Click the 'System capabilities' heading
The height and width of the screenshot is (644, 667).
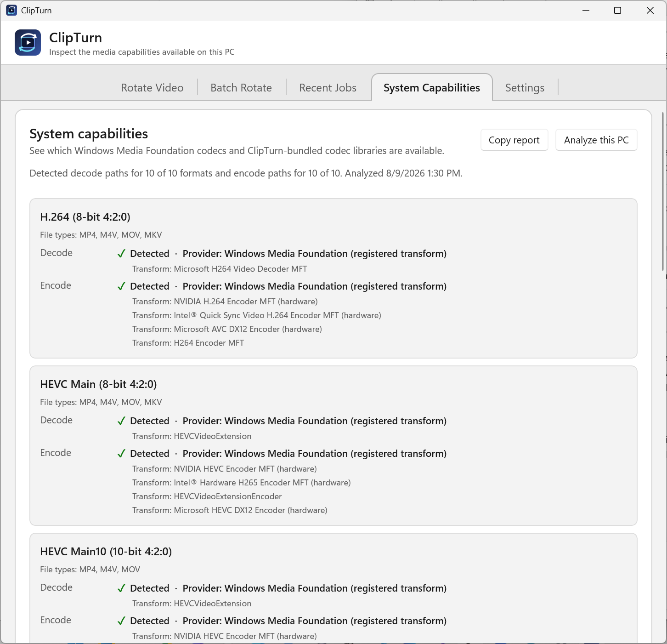(x=89, y=134)
